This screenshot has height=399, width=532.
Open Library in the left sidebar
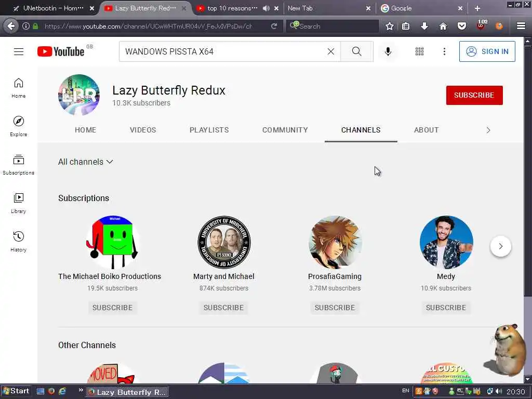(19, 203)
